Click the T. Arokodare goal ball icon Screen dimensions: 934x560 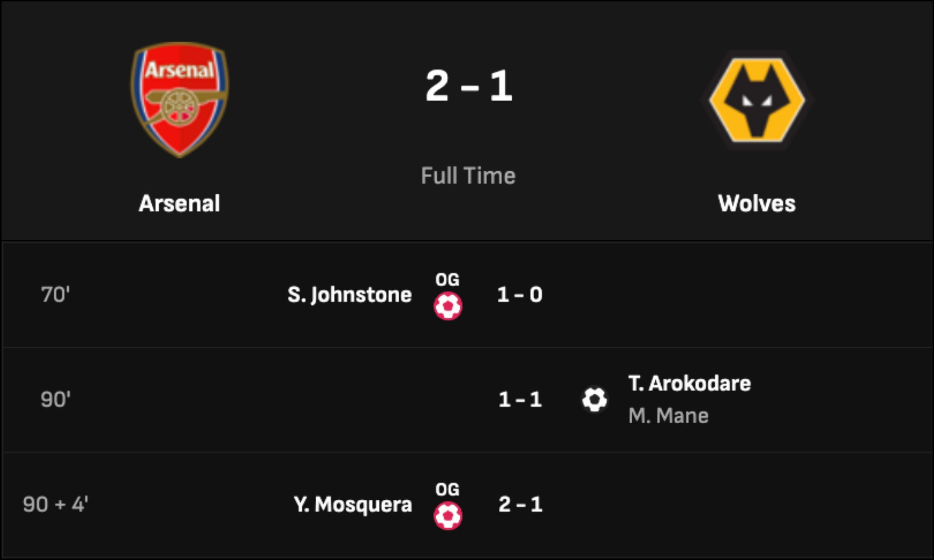594,399
